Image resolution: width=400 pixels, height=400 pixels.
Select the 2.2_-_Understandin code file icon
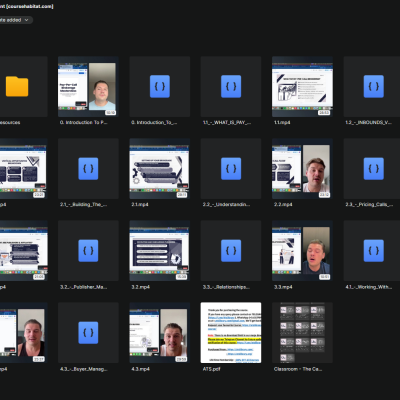click(x=231, y=169)
